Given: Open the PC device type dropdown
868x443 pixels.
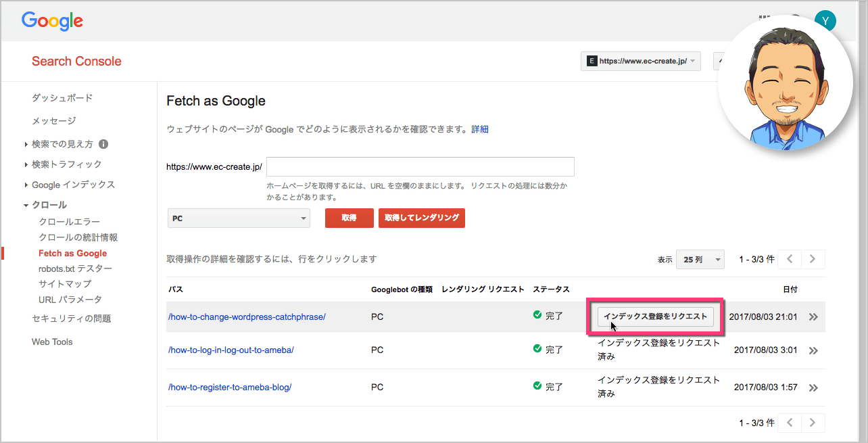Looking at the screenshot, I should (x=239, y=218).
